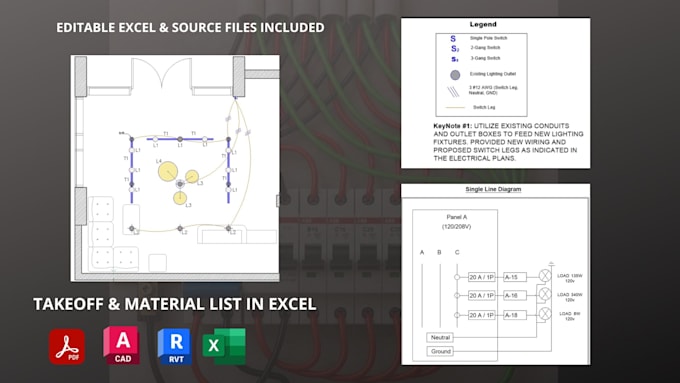Click the lamp symbol on circuit A-18
The height and width of the screenshot is (383, 680).
pos(545,314)
